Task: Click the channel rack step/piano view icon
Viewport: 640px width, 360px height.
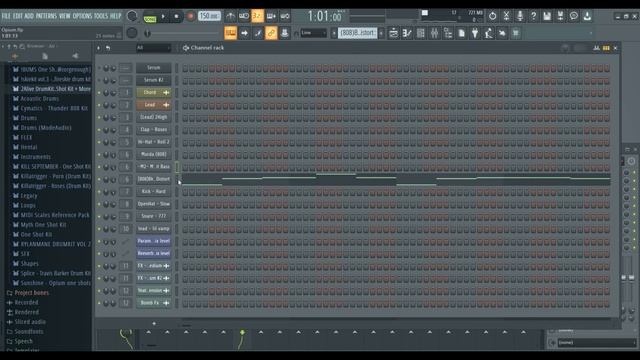Action: point(606,48)
